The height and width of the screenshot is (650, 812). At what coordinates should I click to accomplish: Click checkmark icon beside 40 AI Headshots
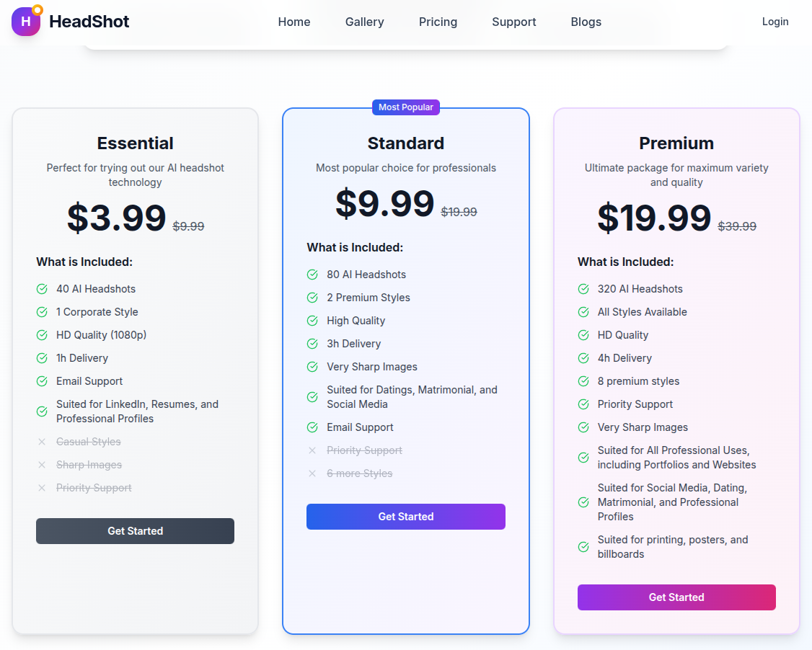(x=42, y=289)
